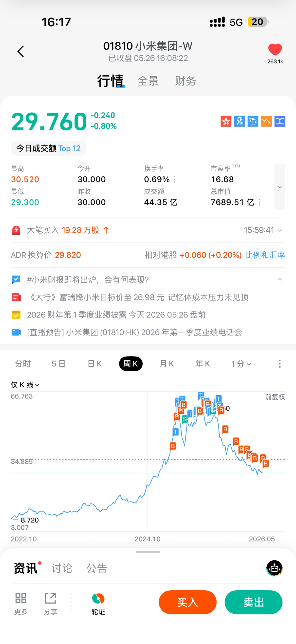Screen dimensions: 296x644
Task: Open the AI robot assistant icon
Action: [274, 568]
